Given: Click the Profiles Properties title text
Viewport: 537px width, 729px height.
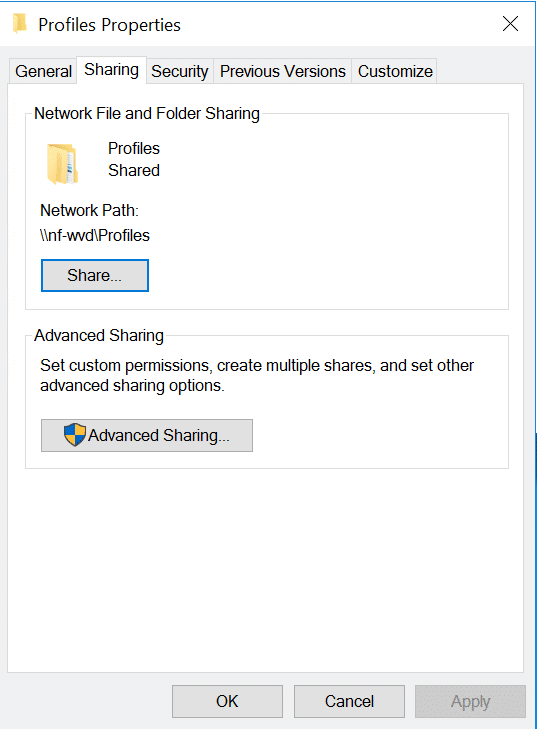Looking at the screenshot, I should [x=109, y=25].
